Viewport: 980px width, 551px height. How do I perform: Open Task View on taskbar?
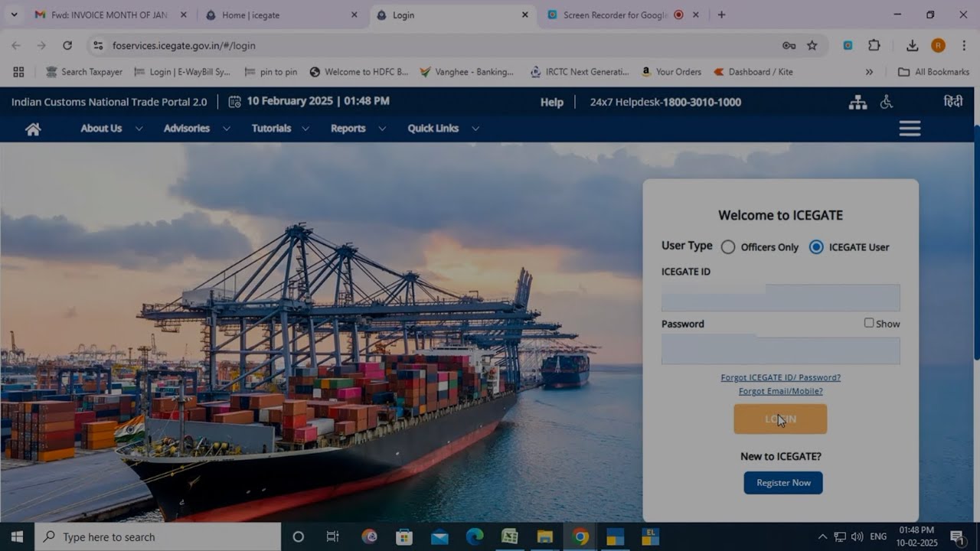pyautogui.click(x=332, y=536)
